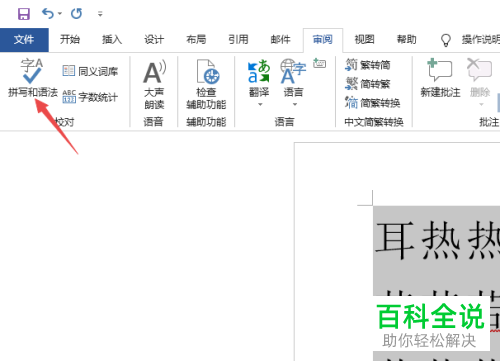Add a comment with 新建批注
Image resolution: width=500 pixels, height=361 pixels.
440,78
